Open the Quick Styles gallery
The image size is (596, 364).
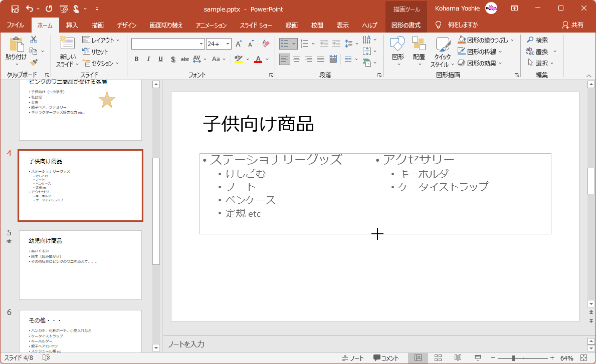(x=443, y=52)
